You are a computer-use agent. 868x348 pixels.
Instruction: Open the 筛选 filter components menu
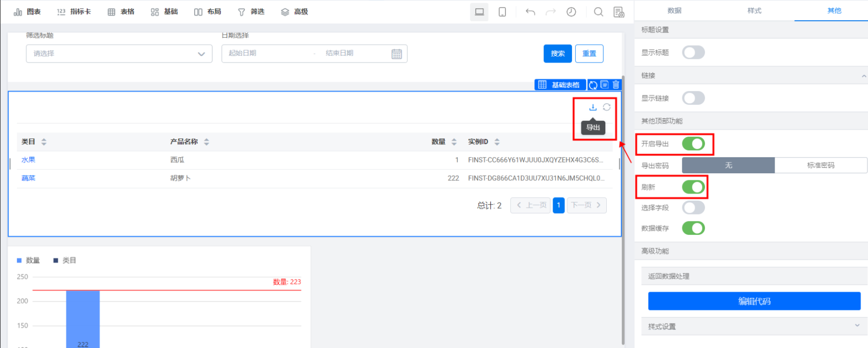coord(250,12)
